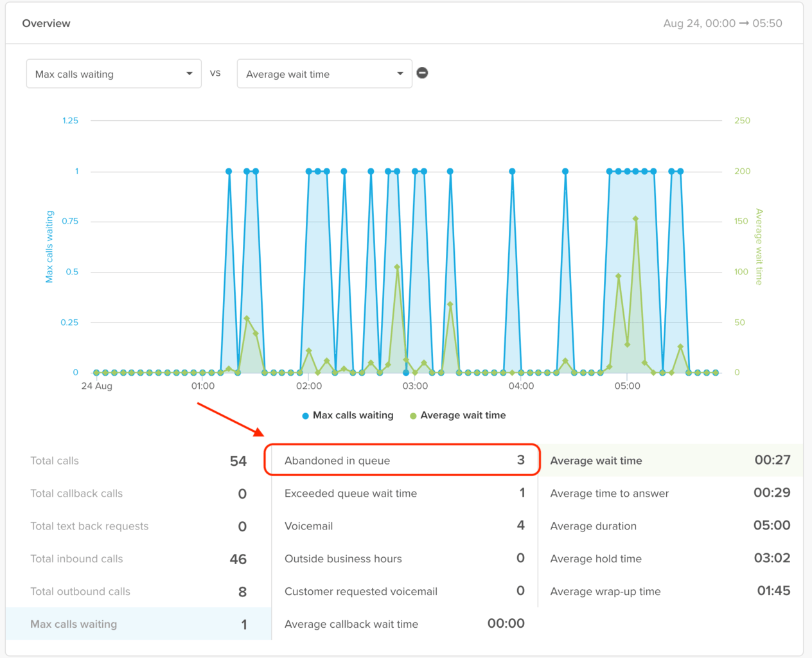This screenshot has width=812, height=658.
Task: Select the Total callback calls row
Action: (x=138, y=493)
